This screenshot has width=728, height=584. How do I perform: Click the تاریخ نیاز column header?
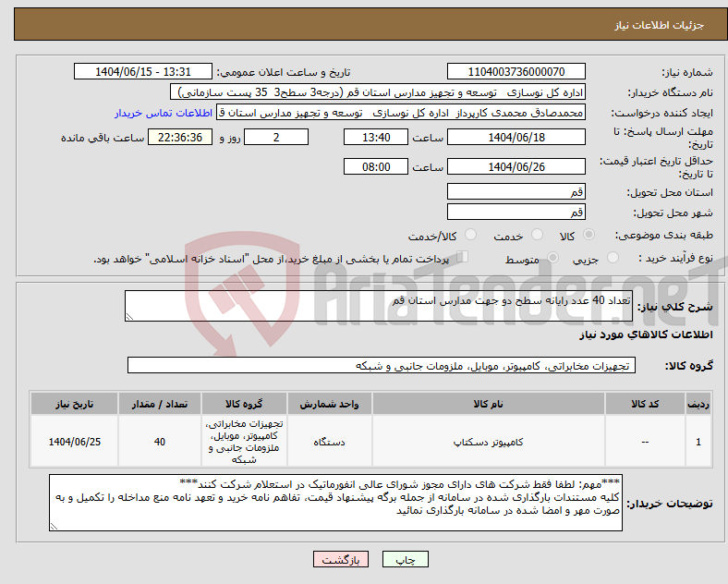pyautogui.click(x=74, y=404)
